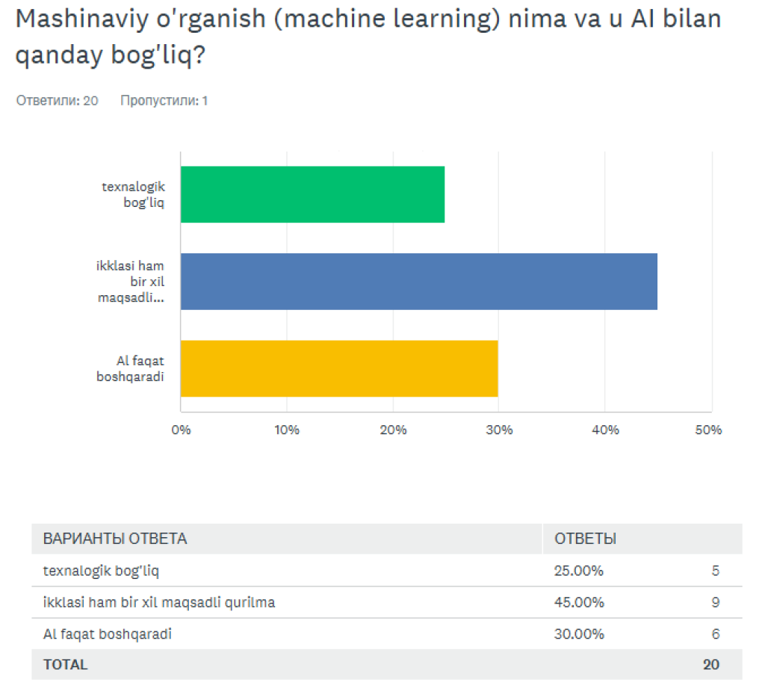Click the 'Пропустили: 1' skipped count
This screenshot has width=765, height=700.
[164, 101]
